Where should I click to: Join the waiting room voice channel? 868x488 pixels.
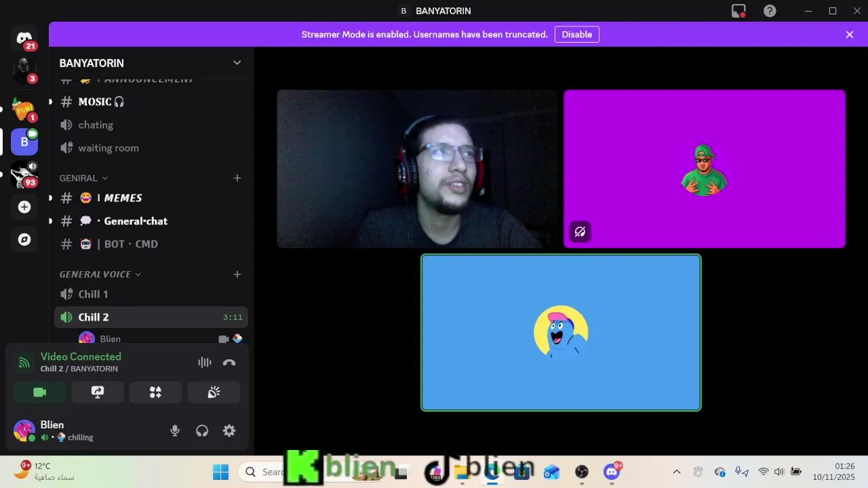151,148
